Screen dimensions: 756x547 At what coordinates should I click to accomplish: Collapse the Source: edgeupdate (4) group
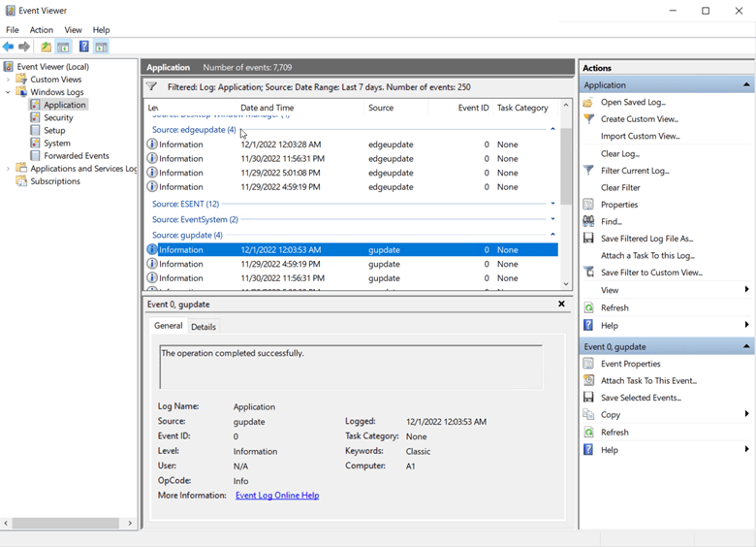[x=552, y=129]
